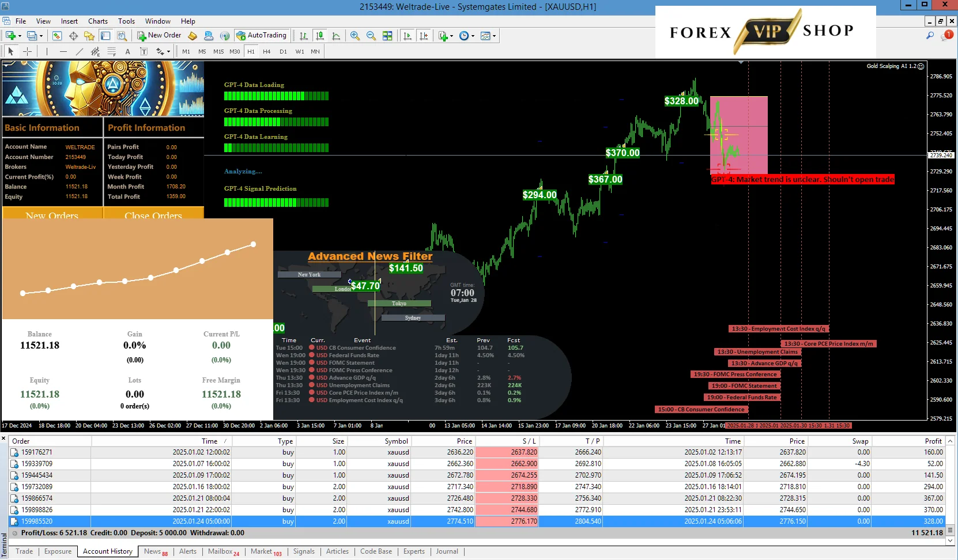The height and width of the screenshot is (560, 958).
Task: Switch chart to candlesticks icon
Action: (x=320, y=36)
